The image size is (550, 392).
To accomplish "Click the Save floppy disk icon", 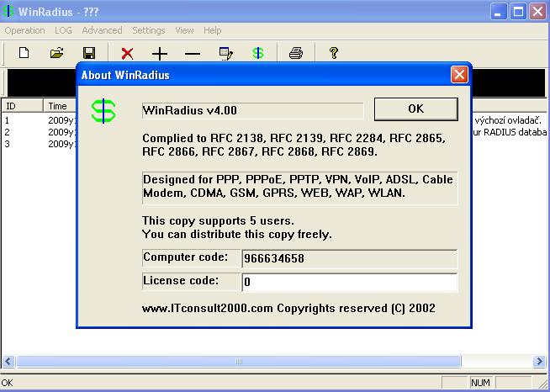I will point(89,53).
